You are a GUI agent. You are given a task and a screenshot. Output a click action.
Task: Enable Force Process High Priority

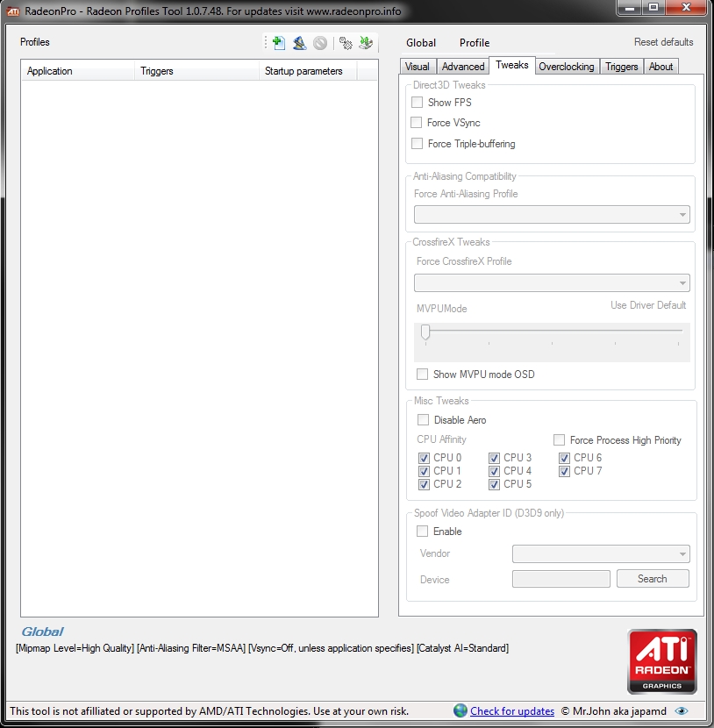pyautogui.click(x=559, y=439)
